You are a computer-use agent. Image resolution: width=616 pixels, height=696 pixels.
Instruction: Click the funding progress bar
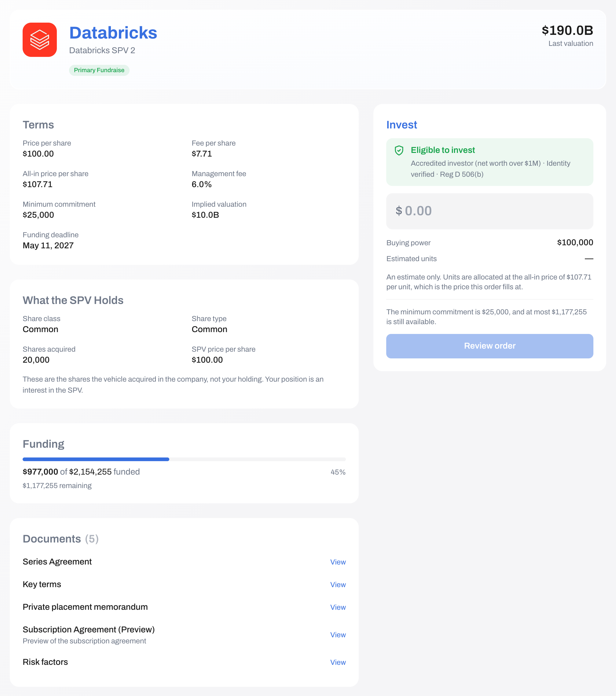pos(184,459)
